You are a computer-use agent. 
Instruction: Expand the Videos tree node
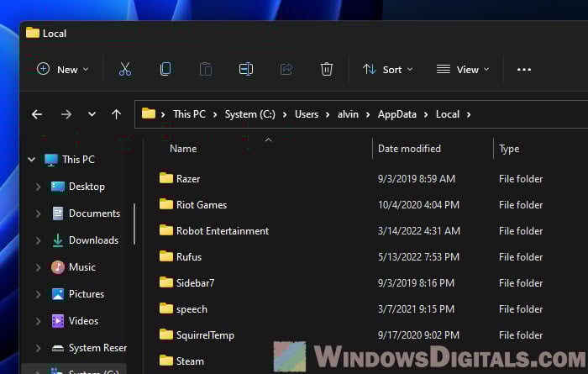[x=38, y=321]
